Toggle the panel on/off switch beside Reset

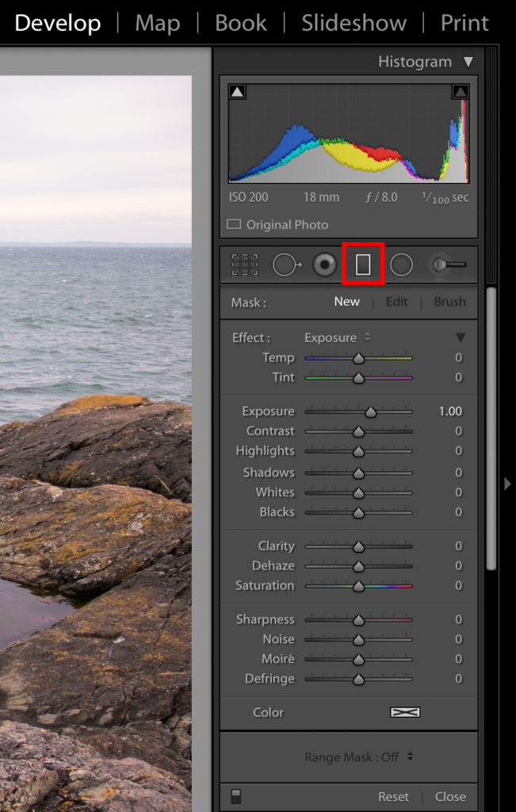(x=236, y=796)
